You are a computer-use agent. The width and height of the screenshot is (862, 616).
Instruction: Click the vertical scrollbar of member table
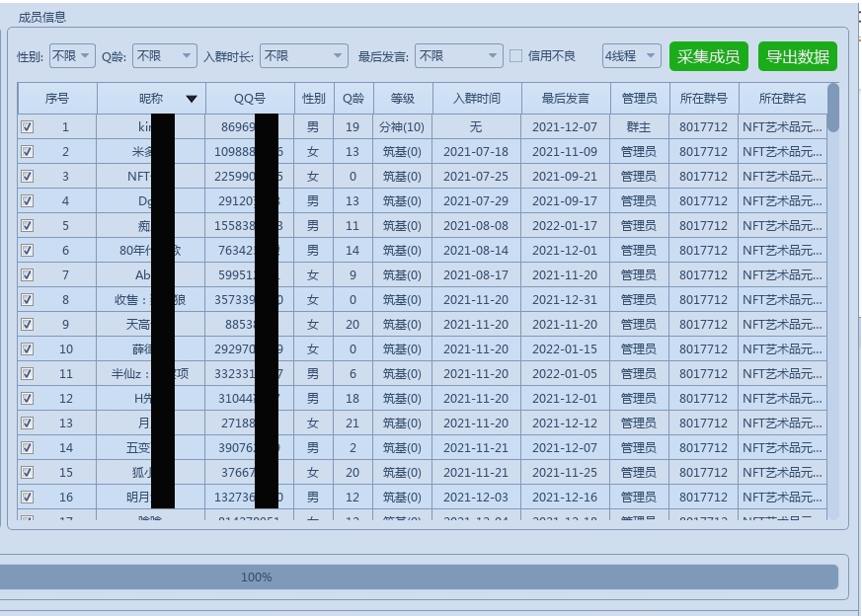coord(833,296)
